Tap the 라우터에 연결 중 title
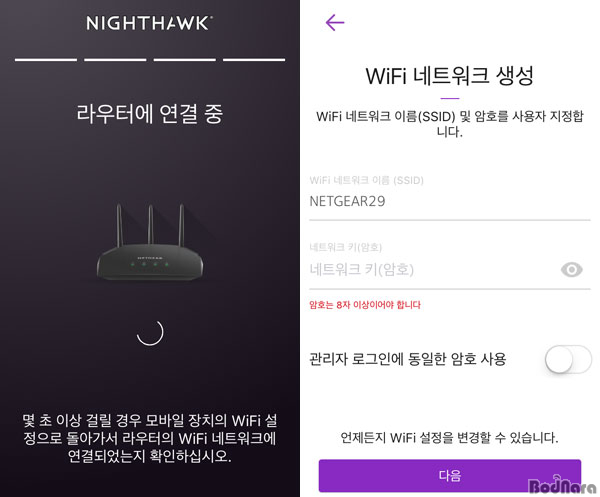The width and height of the screenshot is (600, 497). (x=150, y=114)
